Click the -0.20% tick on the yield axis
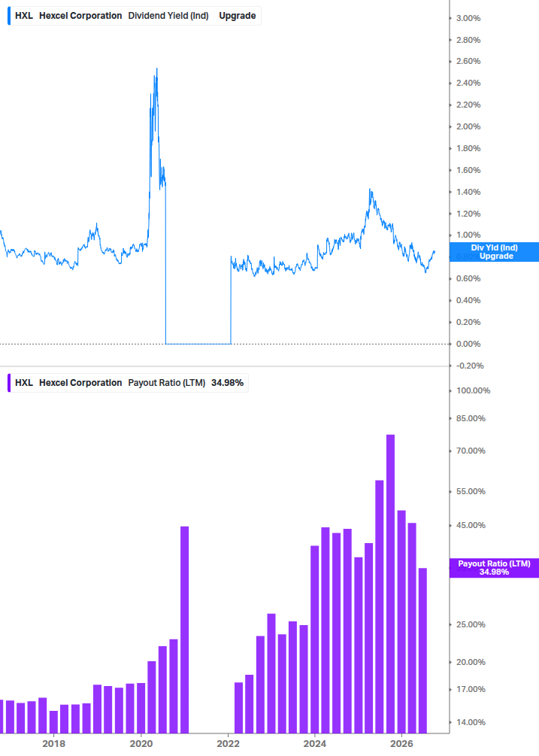This screenshot has width=539, height=756. tap(470, 366)
